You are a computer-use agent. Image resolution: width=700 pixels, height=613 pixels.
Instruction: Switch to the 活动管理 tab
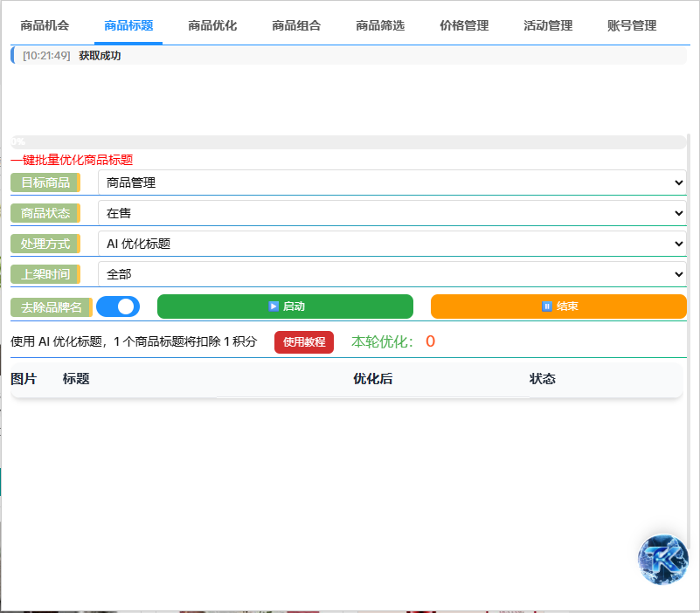548,26
